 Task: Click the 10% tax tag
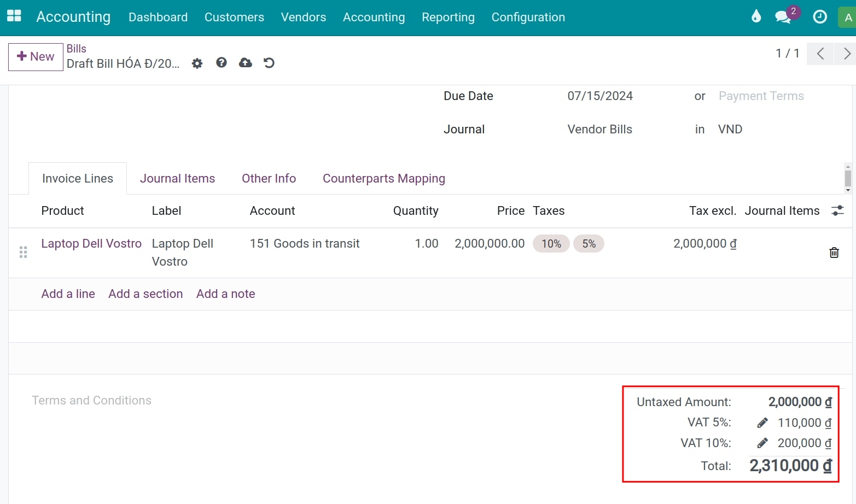(x=551, y=244)
